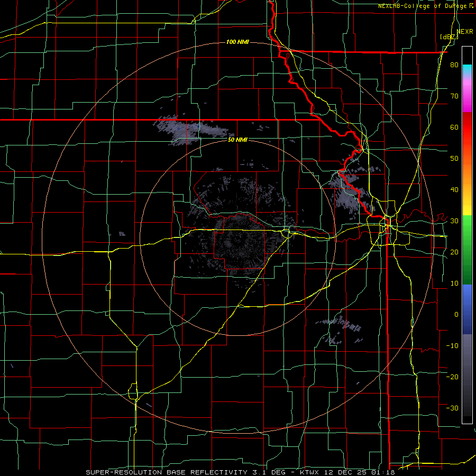Click the red band of the color bar
This screenshot has height=476, width=476.
click(x=467, y=127)
